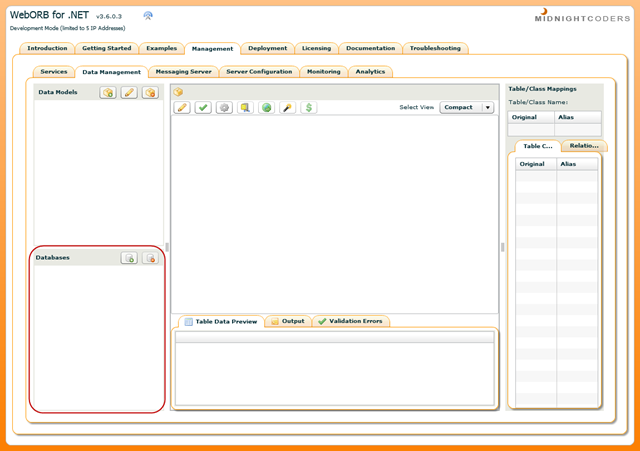The image size is (640, 451).
Task: Switch to the Output tab
Action: point(288,321)
